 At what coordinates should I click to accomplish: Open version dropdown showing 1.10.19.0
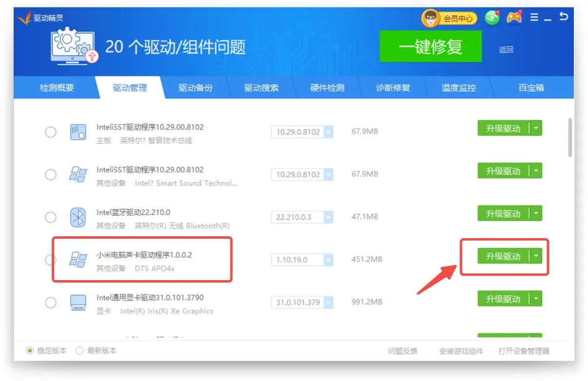(x=328, y=260)
